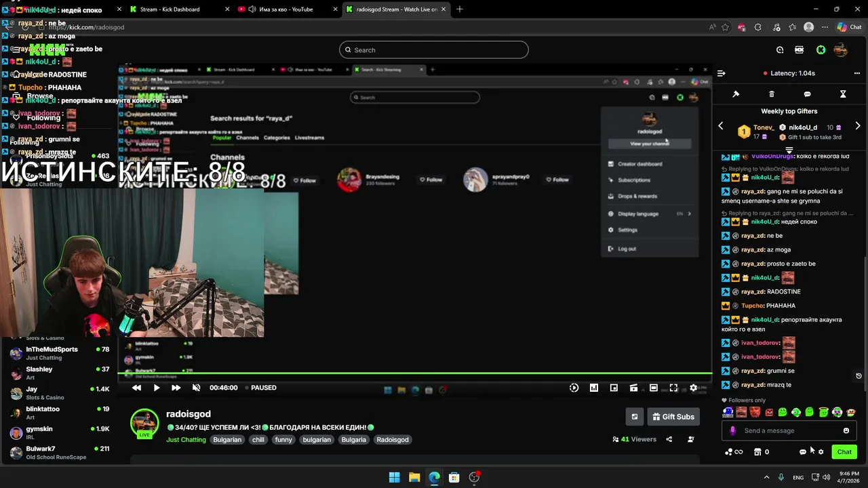Viewport: 868px width, 488px height.
Task: Select the blue robot emote
Action: 728,412
